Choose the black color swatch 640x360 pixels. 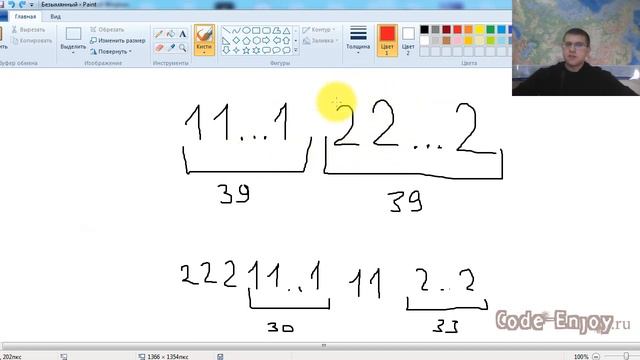click(x=424, y=29)
